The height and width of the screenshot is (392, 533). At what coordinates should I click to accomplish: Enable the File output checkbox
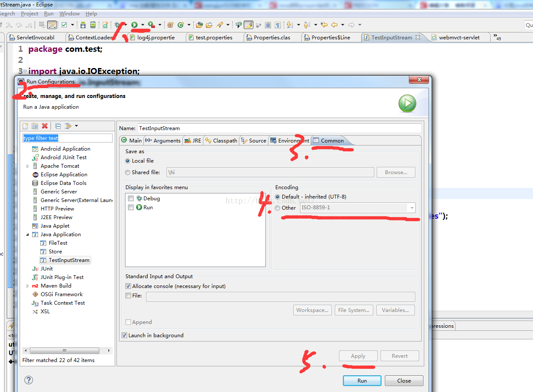128,296
